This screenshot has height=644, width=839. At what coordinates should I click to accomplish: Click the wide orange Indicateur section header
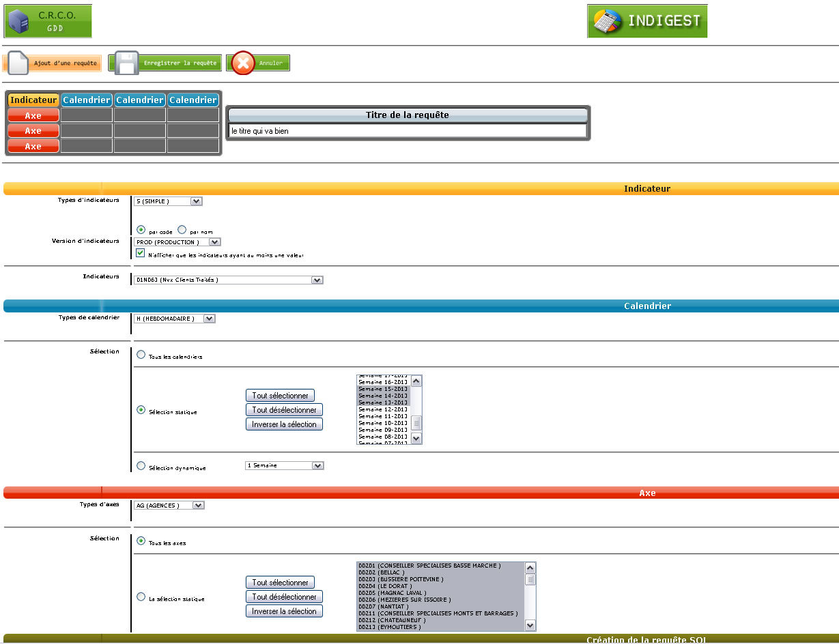click(x=421, y=188)
